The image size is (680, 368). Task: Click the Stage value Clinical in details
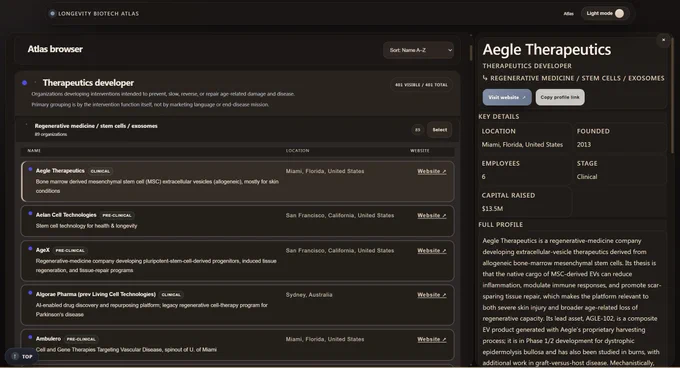(x=587, y=177)
